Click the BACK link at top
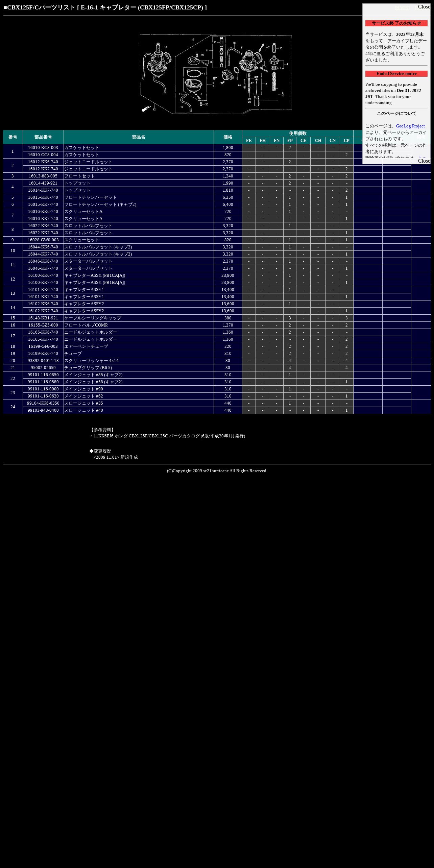 (x=402, y=7)
